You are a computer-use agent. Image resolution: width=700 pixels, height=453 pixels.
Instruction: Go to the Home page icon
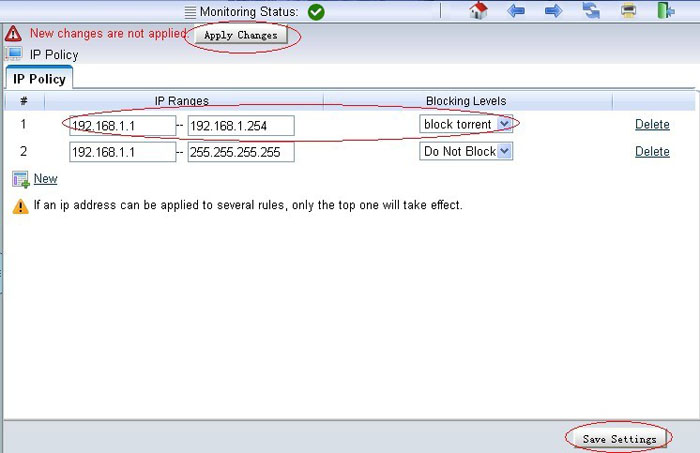(479, 11)
